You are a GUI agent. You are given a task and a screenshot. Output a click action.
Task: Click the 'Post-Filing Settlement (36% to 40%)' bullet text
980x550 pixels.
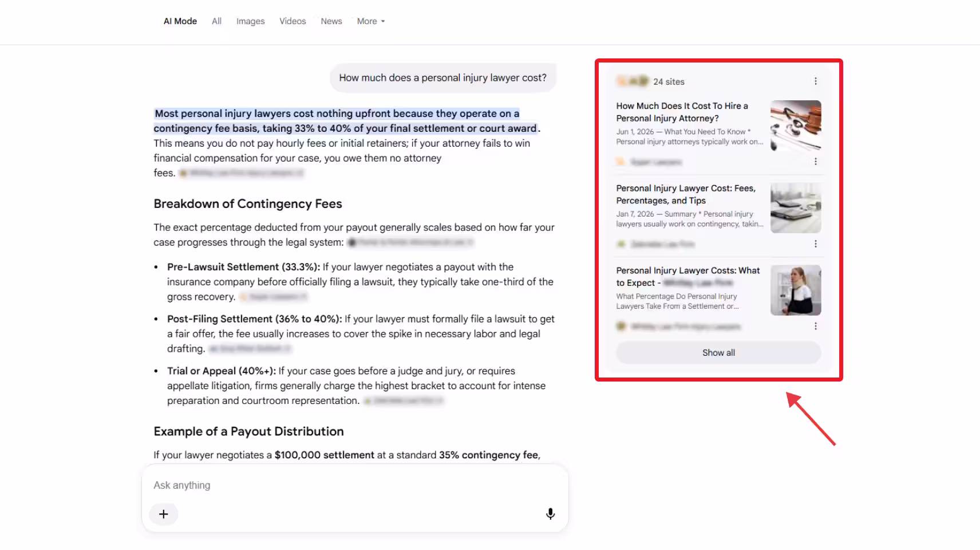(x=255, y=319)
